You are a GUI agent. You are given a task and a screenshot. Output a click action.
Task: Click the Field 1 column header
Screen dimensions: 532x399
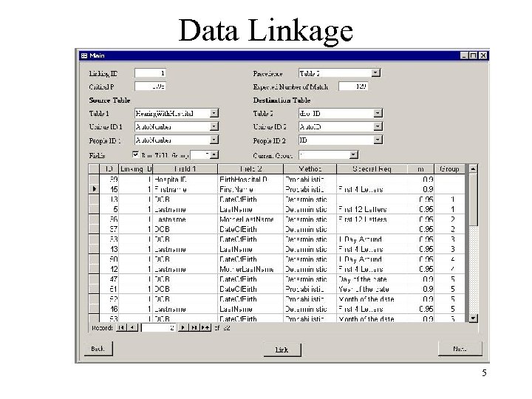[185, 169]
